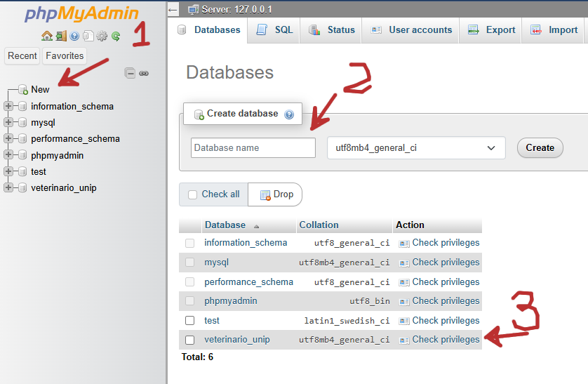Expand the veterinario_unip tree node
The height and width of the screenshot is (384, 588).
tap(8, 188)
